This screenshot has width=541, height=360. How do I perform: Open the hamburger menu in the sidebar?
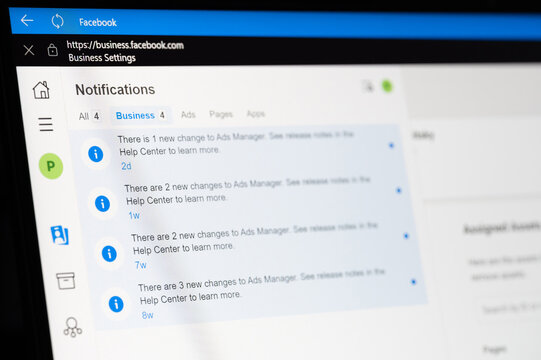tap(46, 124)
